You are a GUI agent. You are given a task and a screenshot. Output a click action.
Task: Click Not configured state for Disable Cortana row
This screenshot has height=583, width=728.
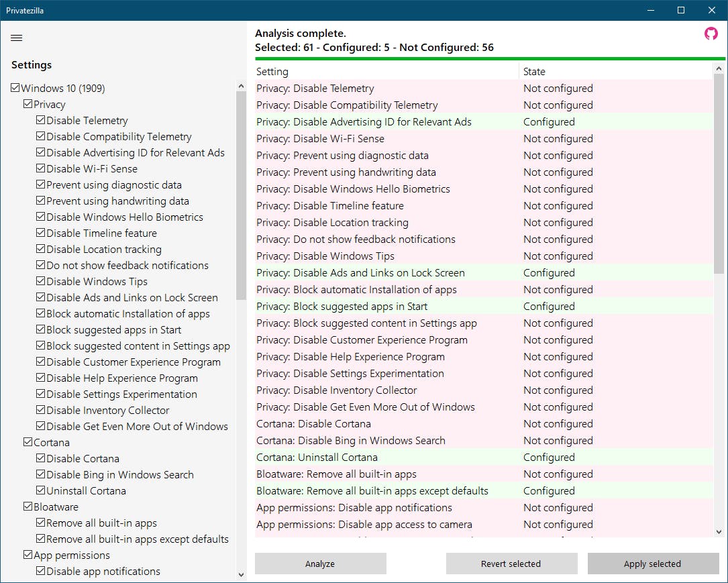click(x=558, y=424)
